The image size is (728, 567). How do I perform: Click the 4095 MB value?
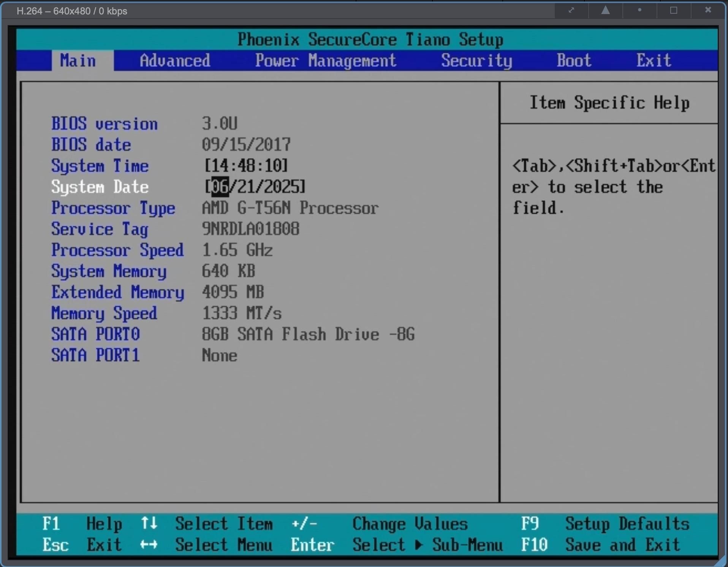pyautogui.click(x=233, y=292)
